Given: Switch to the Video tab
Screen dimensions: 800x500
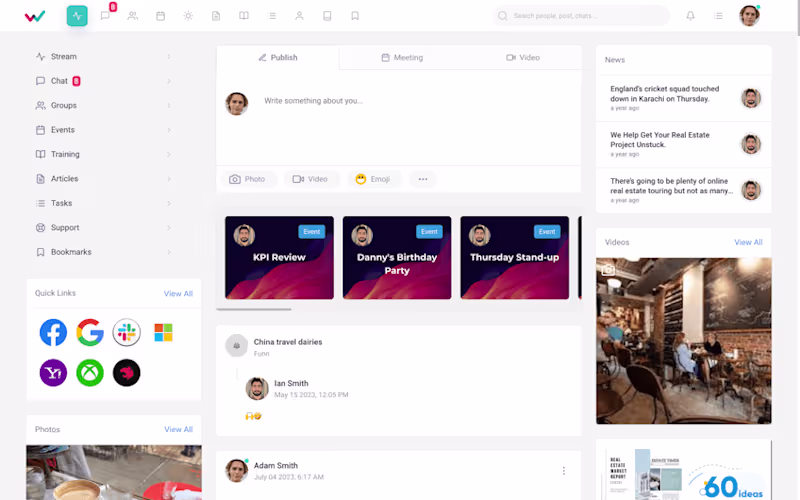Looking at the screenshot, I should point(523,58).
